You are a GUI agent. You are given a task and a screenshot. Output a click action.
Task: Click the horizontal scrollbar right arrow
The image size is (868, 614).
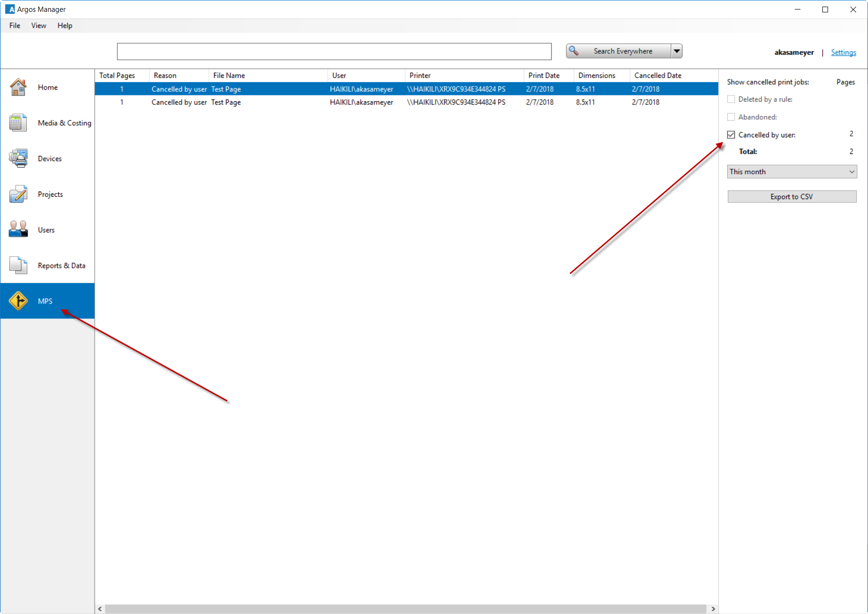coord(713,609)
